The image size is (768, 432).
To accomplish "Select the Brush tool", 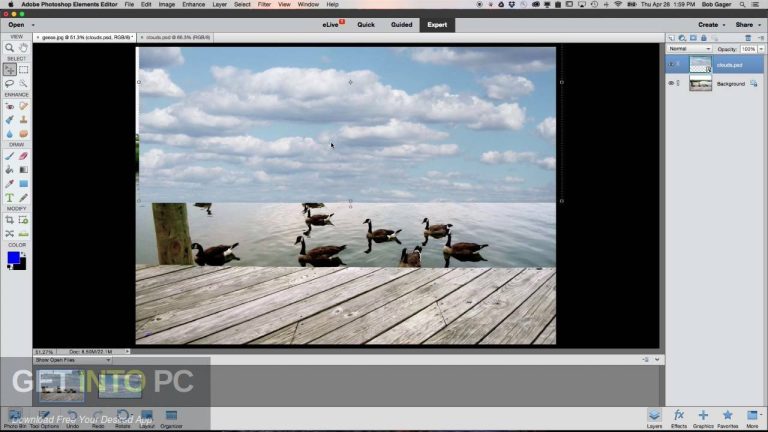I will click(x=9, y=156).
